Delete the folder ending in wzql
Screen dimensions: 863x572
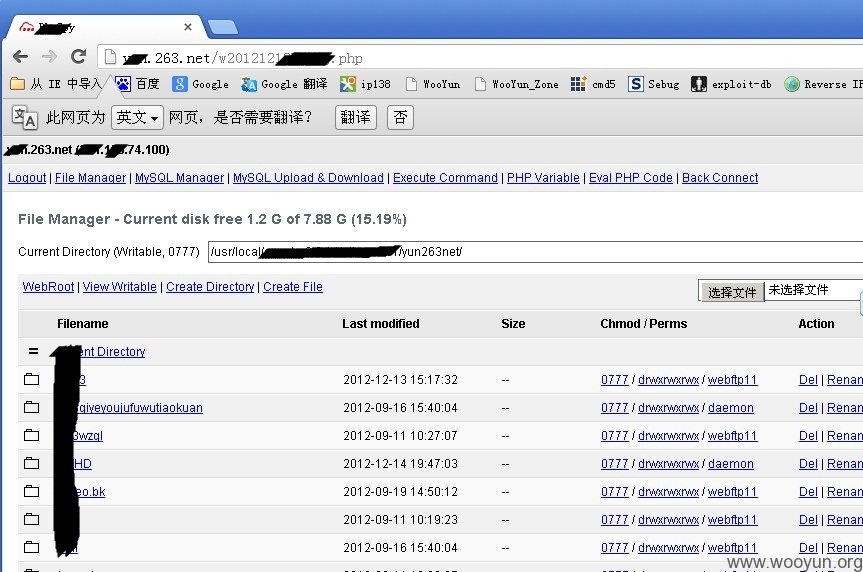click(x=808, y=436)
